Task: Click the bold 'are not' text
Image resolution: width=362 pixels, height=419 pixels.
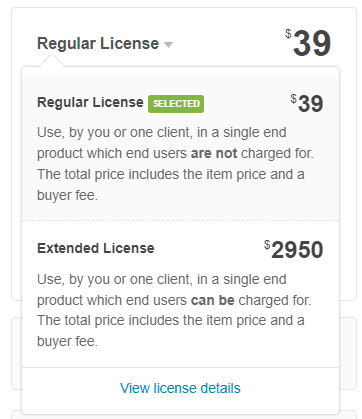Action: click(214, 153)
